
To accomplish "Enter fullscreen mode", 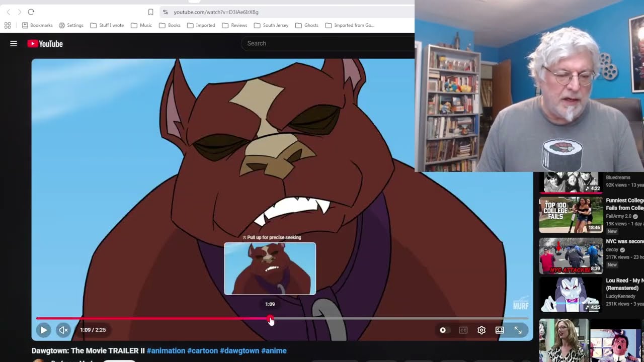I will coord(518,330).
